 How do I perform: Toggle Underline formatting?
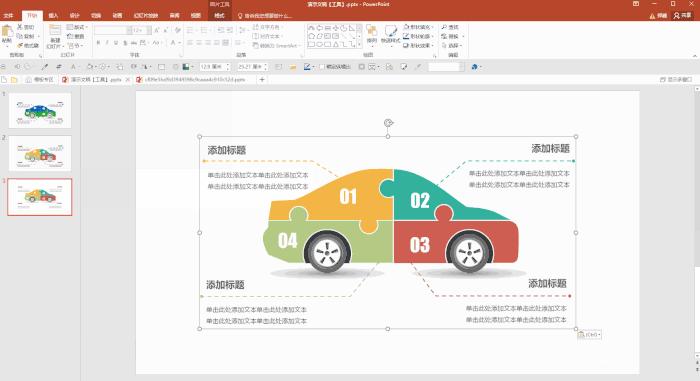point(116,43)
